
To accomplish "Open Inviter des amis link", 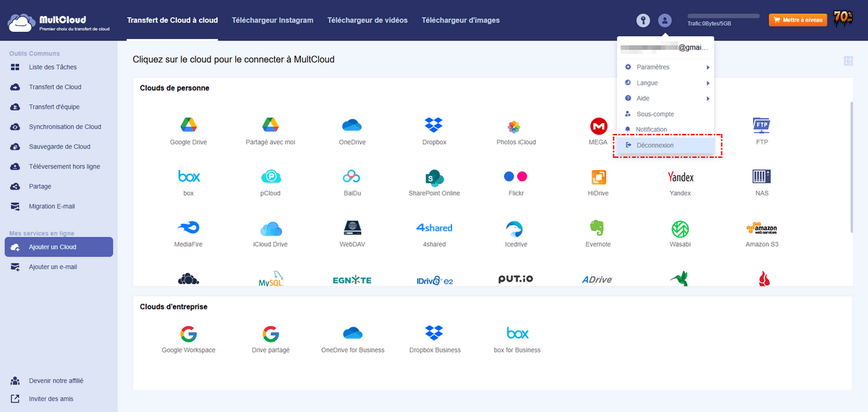I will pyautogui.click(x=51, y=399).
